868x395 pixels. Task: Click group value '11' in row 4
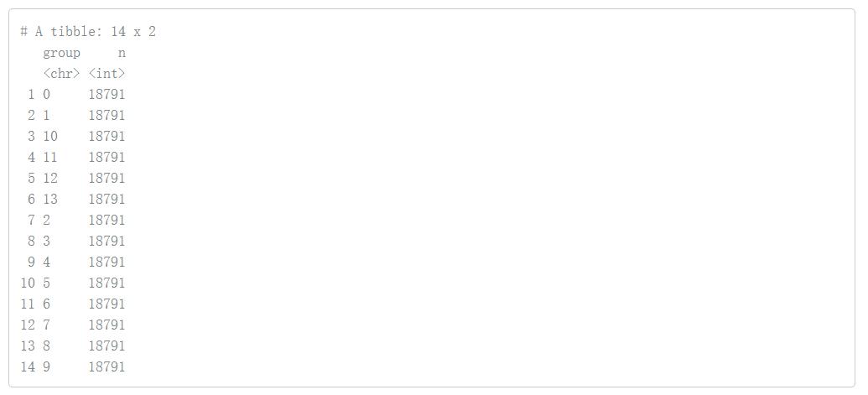(50, 158)
